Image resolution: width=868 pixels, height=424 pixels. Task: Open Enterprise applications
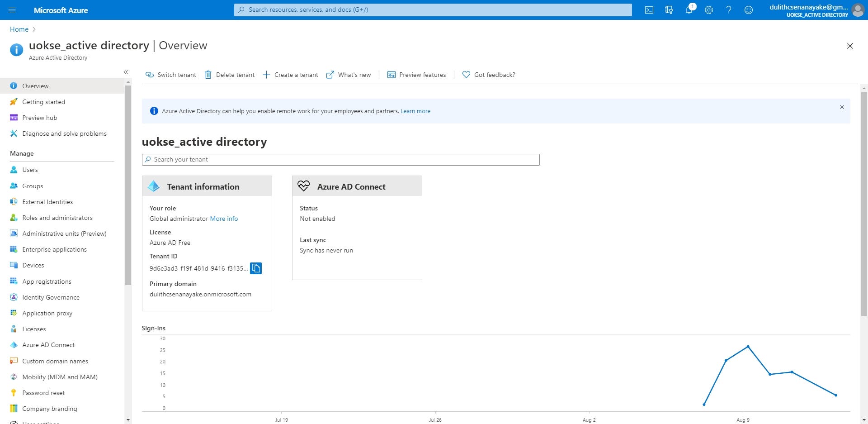[x=62, y=249]
